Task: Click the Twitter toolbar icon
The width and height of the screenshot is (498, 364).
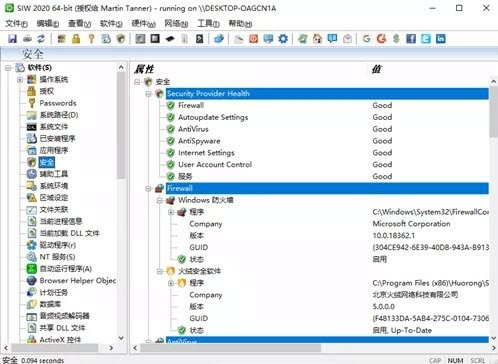Action: tap(426, 39)
